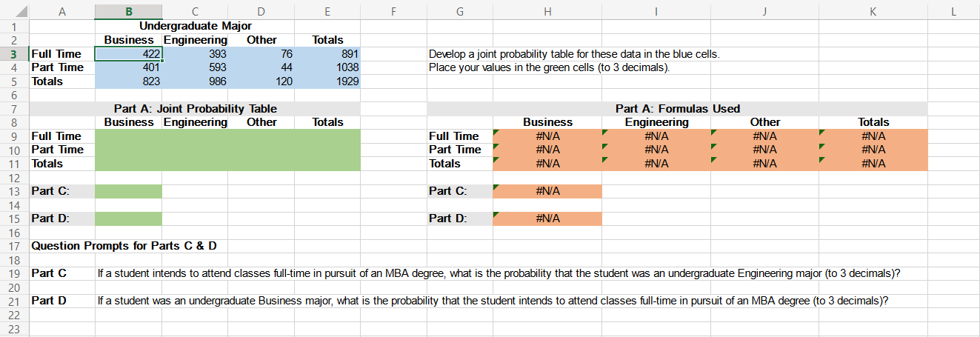Select column A header
Screen dimensions: 980x337
click(x=61, y=10)
